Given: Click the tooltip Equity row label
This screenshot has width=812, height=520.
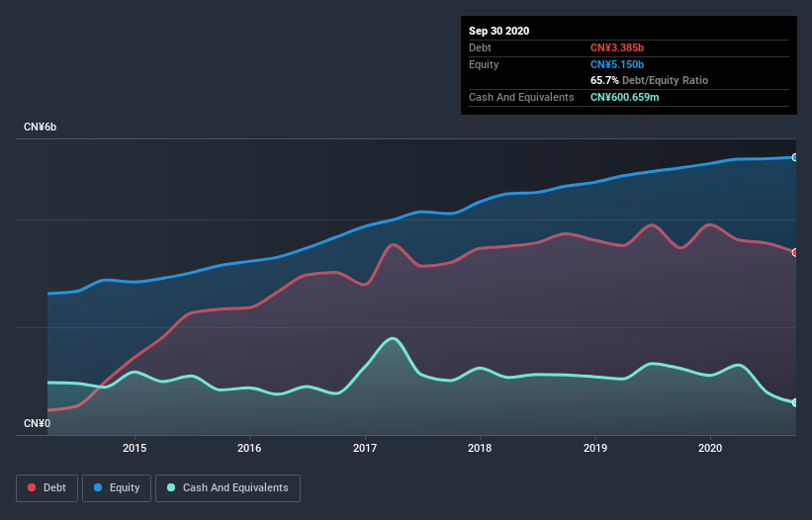Looking at the screenshot, I should point(484,64).
